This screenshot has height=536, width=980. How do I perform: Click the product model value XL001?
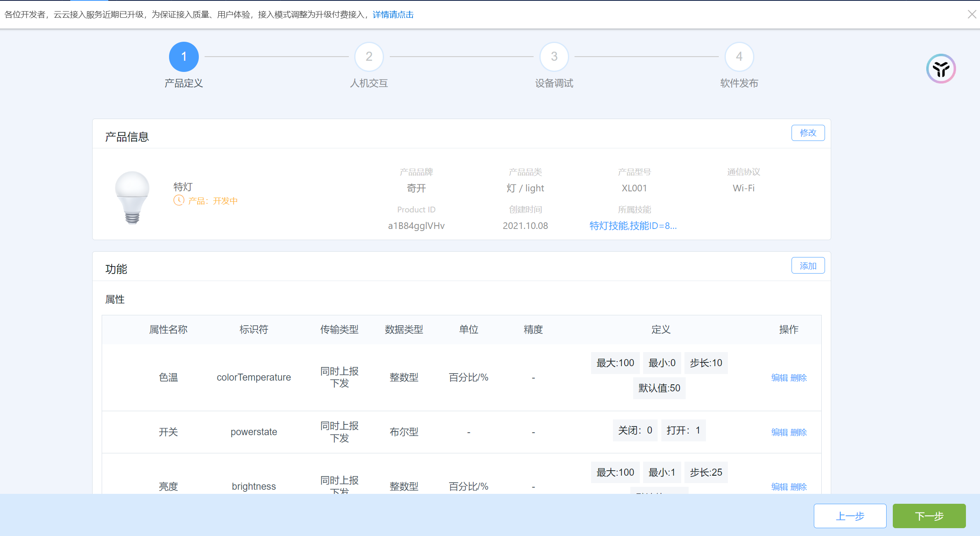(x=634, y=188)
